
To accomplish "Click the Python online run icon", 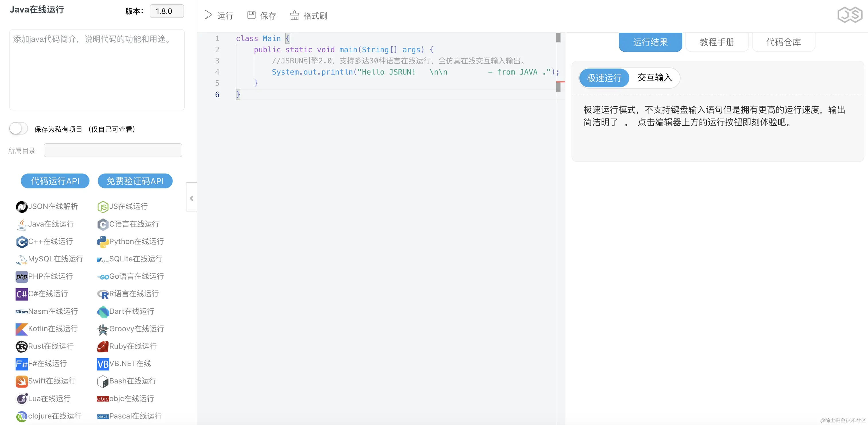I will click(102, 242).
